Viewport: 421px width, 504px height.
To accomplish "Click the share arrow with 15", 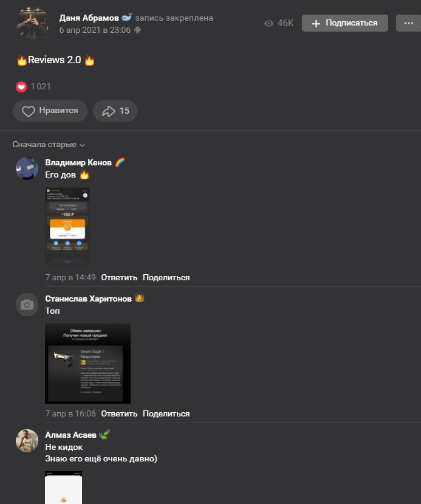I will tap(115, 111).
